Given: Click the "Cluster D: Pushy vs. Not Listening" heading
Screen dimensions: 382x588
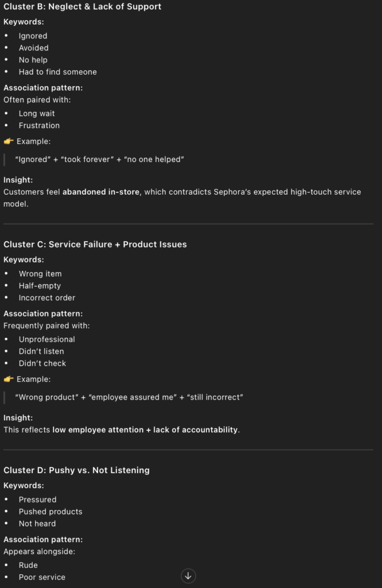Looking at the screenshot, I should 76,470.
